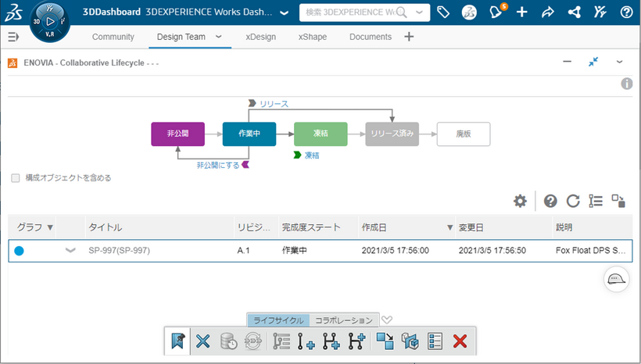Enable 構成オブジェクトを含める checkbox
This screenshot has height=364, width=641.
coord(16,178)
